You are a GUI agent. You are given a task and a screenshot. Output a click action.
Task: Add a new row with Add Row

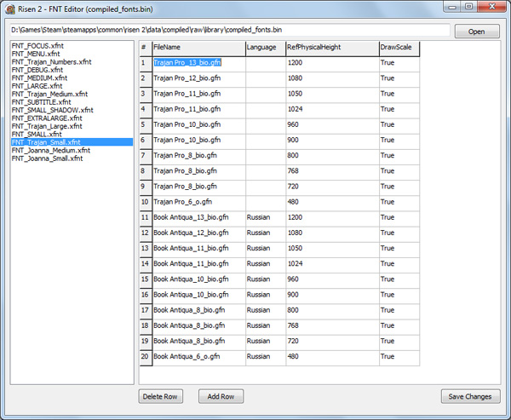[221, 396]
